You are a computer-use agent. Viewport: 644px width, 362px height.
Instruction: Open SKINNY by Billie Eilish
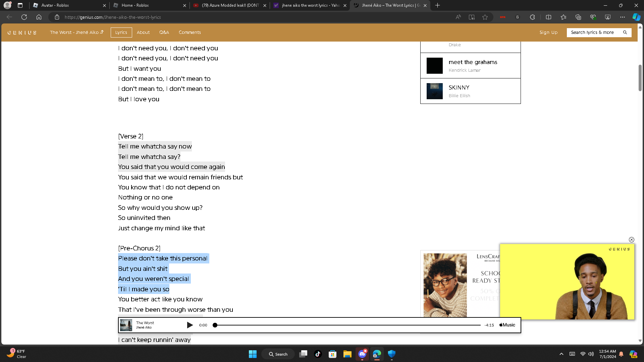(x=471, y=91)
